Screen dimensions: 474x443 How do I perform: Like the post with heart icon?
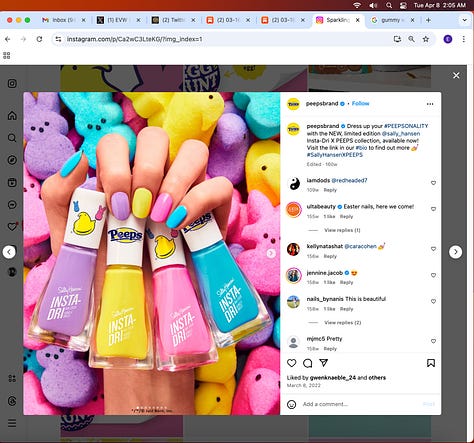(292, 363)
